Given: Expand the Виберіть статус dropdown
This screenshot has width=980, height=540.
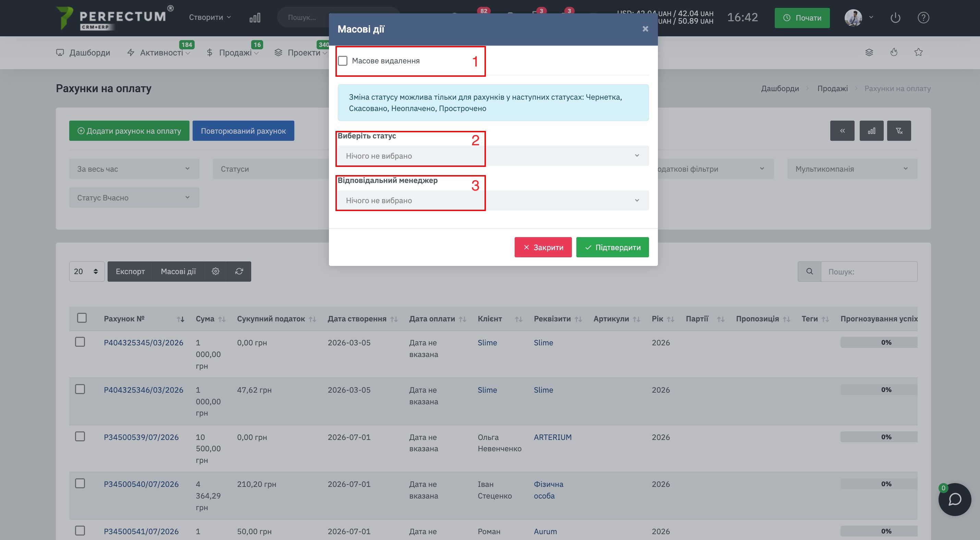Looking at the screenshot, I should point(493,156).
